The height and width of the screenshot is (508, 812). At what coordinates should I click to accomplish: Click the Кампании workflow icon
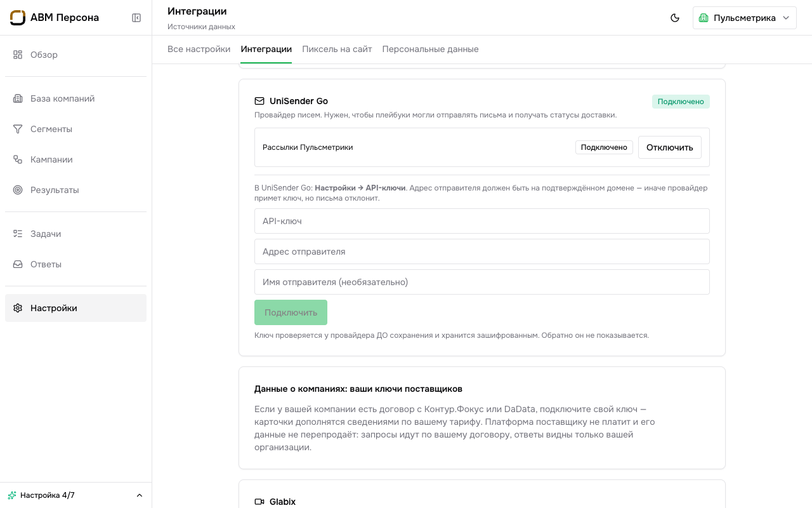(18, 159)
